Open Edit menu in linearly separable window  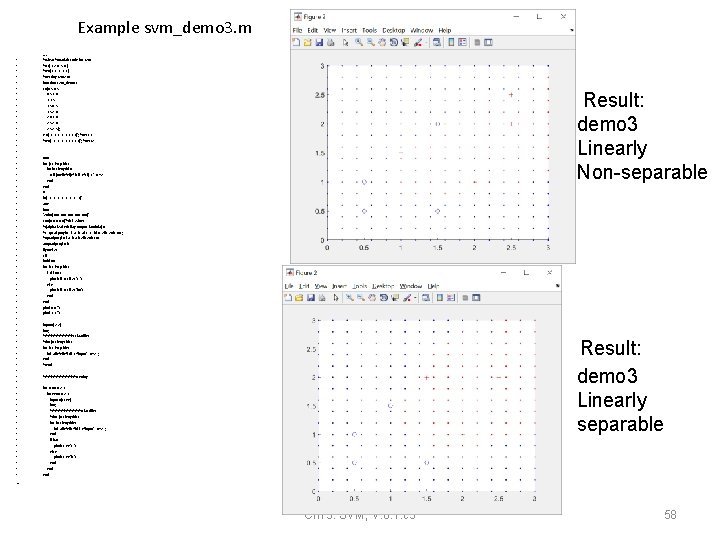(304, 286)
